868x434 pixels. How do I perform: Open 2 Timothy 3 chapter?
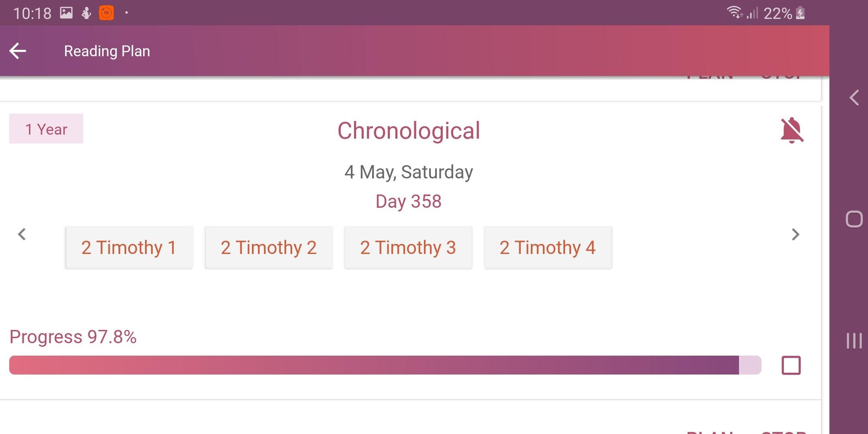pos(408,247)
